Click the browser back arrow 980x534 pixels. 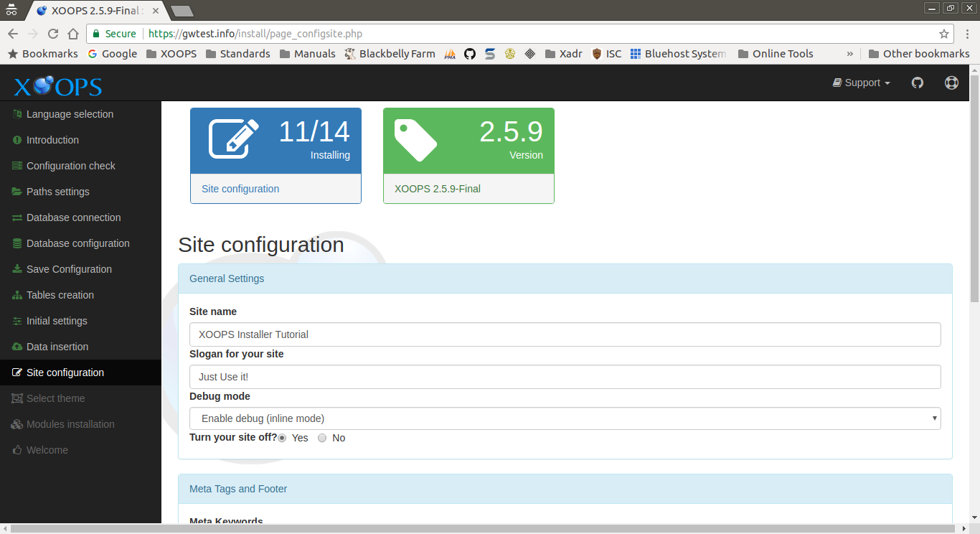pos(12,34)
